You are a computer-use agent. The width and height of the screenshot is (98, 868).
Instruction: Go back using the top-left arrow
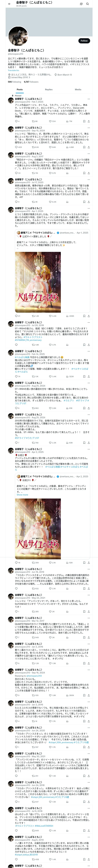[9, 4]
